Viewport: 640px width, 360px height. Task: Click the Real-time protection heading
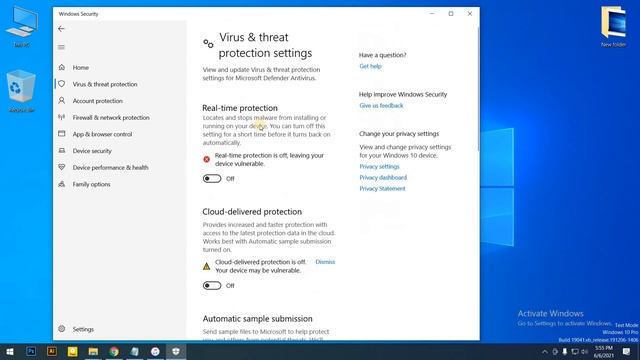click(x=240, y=108)
